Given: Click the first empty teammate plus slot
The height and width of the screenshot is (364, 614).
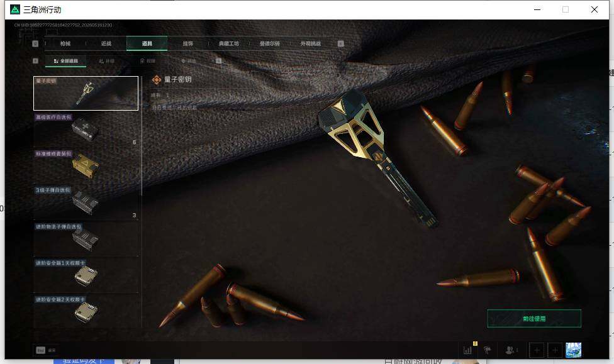Looking at the screenshot, I should pos(537,350).
